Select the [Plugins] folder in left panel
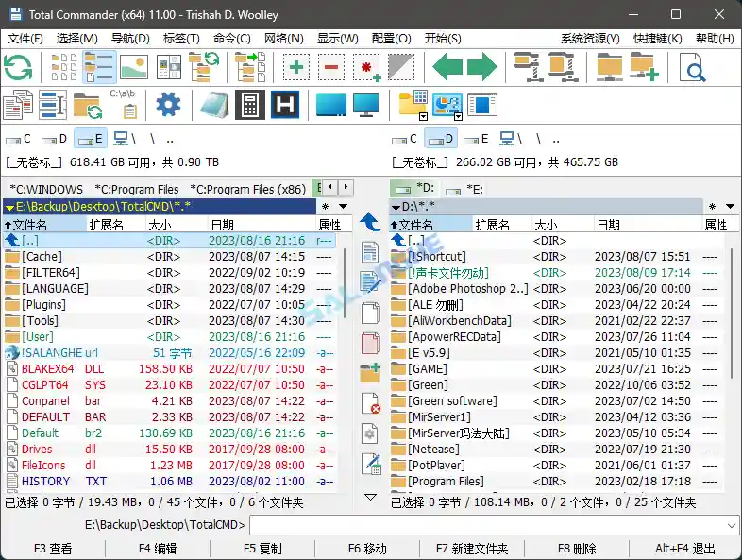 169,305
